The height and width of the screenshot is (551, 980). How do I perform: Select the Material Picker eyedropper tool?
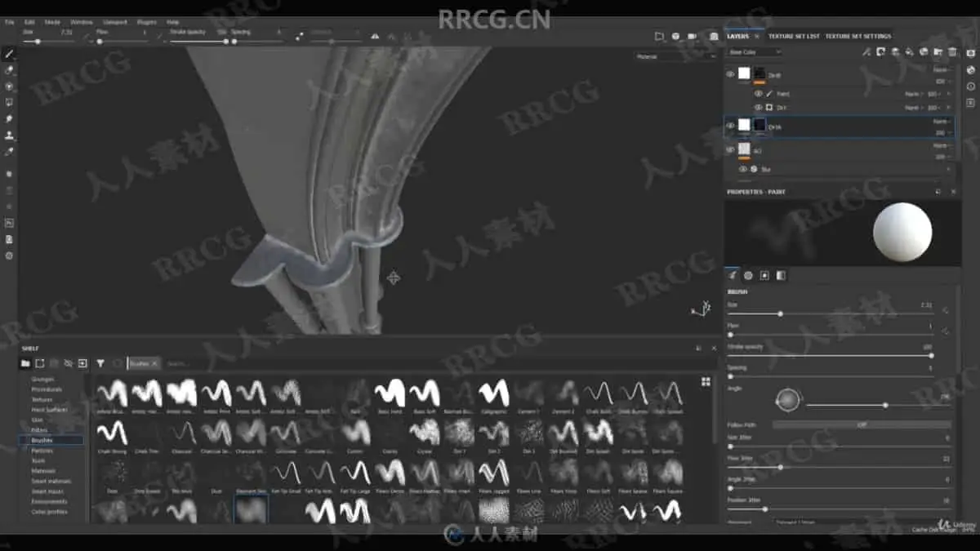point(9,152)
